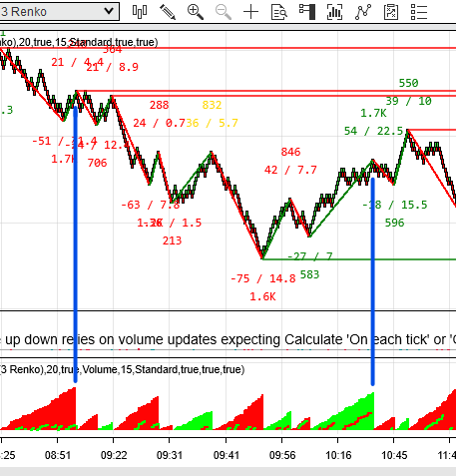Select the Volume indicator label in lower panel
456x476 pixels.
(x=123, y=369)
